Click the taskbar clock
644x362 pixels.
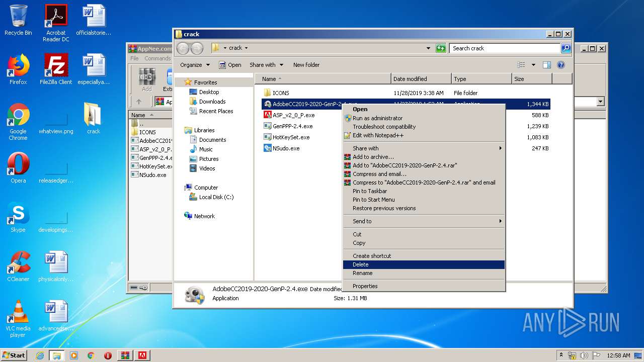618,355
